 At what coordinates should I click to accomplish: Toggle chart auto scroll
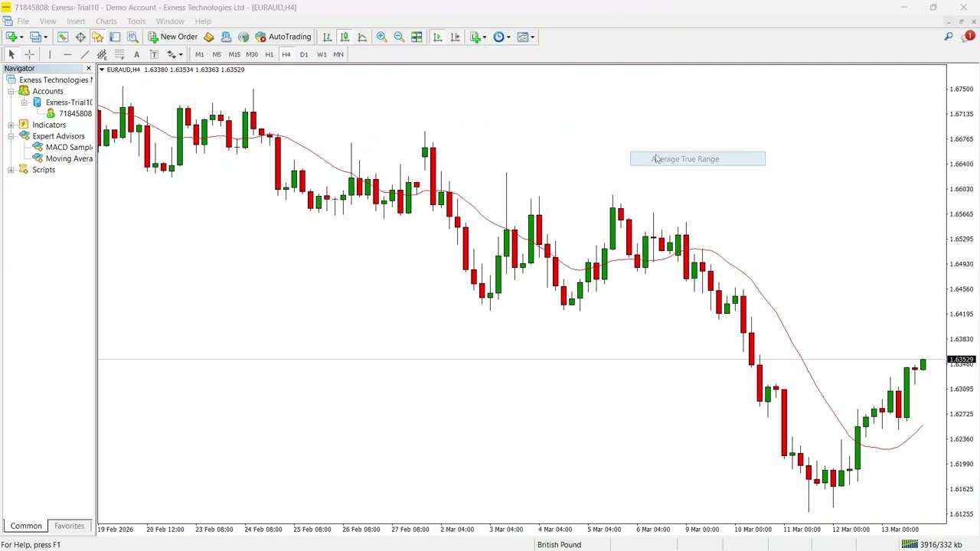click(x=437, y=37)
